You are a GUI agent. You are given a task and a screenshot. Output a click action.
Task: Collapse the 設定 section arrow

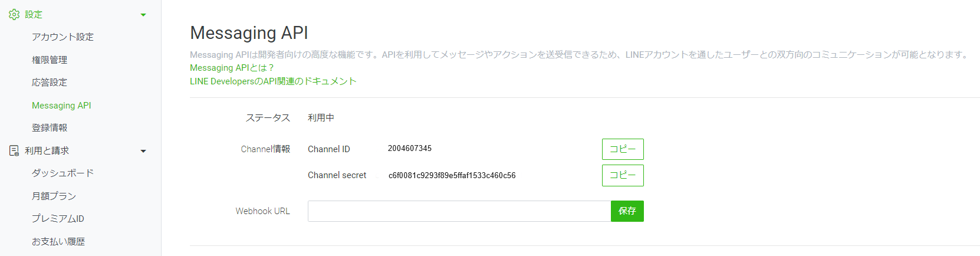click(x=143, y=15)
